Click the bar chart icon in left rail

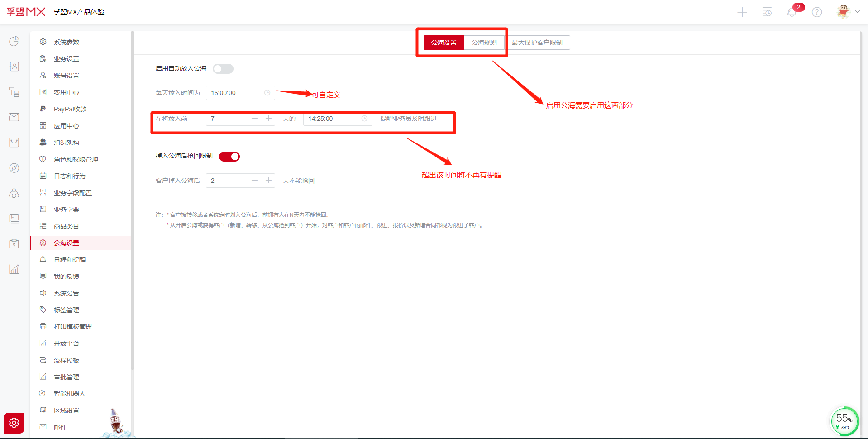tap(14, 269)
